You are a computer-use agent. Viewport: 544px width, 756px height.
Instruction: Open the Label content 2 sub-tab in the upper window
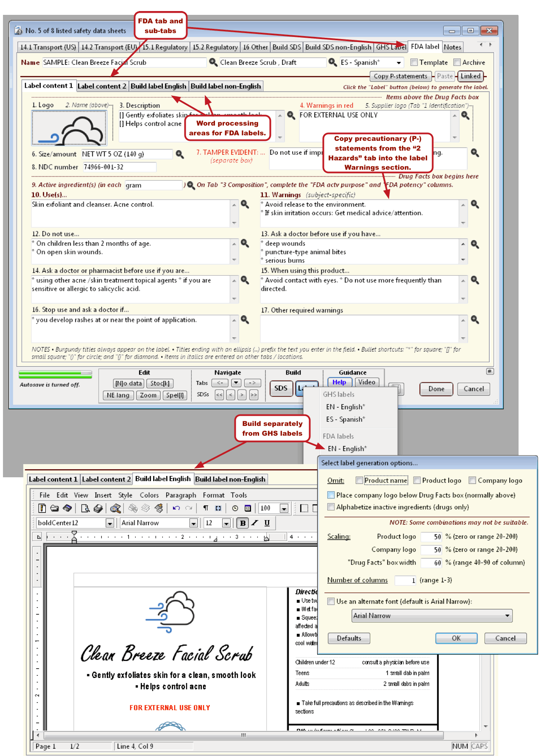(102, 86)
